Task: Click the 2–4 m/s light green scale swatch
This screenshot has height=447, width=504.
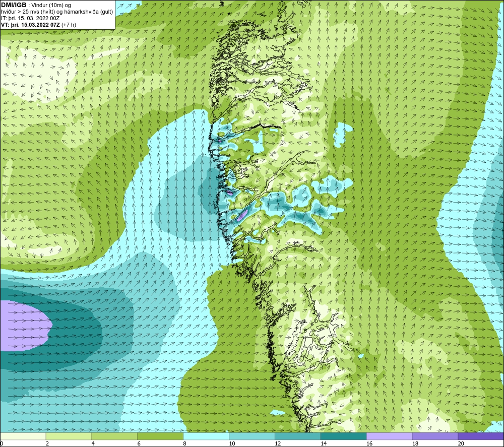Action: [69, 436]
